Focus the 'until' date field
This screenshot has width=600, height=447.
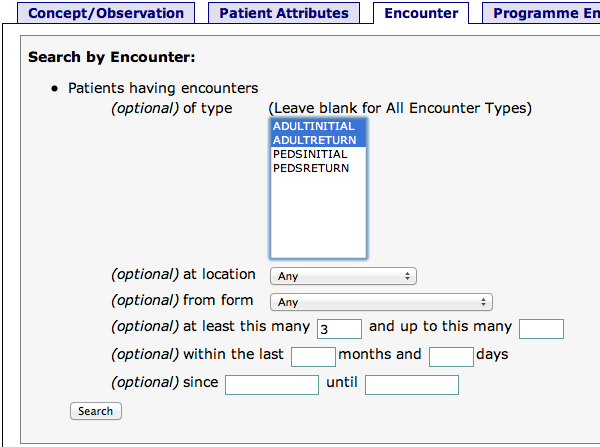click(412, 385)
